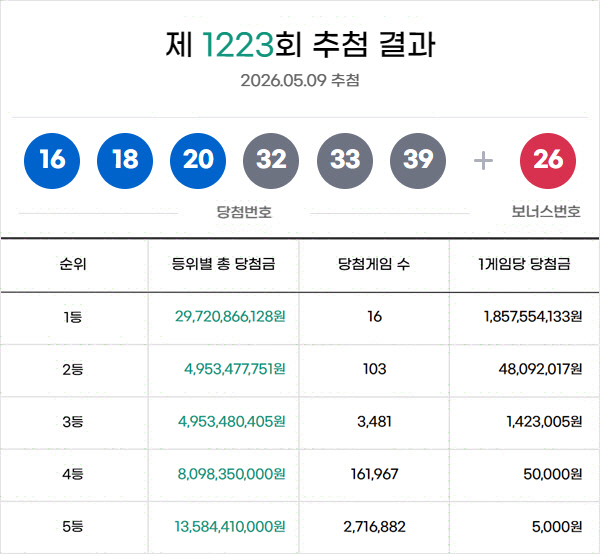600x554 pixels.
Task: Click the red bonus ball number 26
Action: pyautogui.click(x=548, y=161)
